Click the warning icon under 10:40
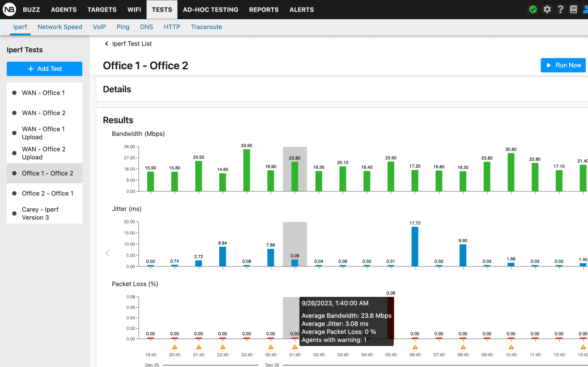This screenshot has width=588, height=367. pos(511,347)
